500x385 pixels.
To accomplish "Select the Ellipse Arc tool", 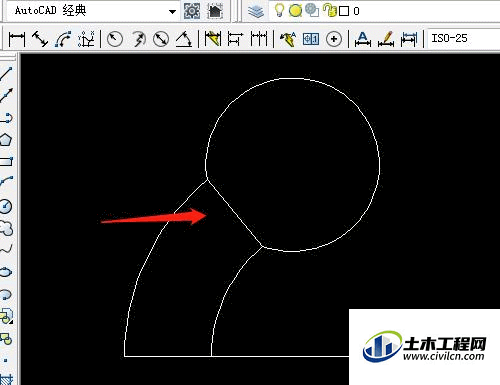I will point(6,294).
